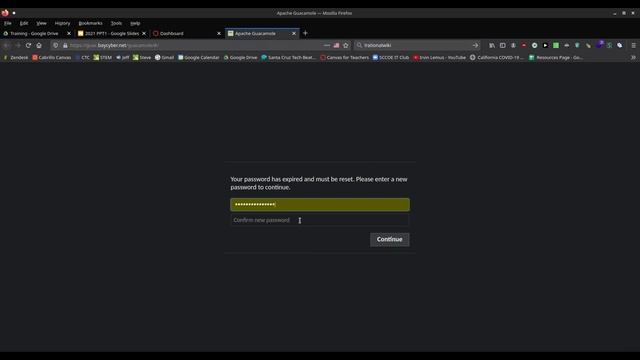This screenshot has width=640, height=360.
Task: Close the Dashboard tab
Action: 219,33
